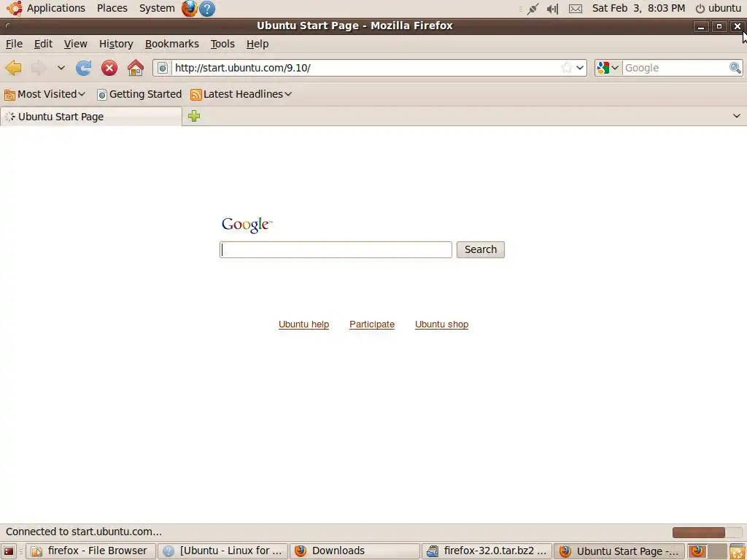
Task: Focus the Google toolbar search field
Action: (676, 68)
